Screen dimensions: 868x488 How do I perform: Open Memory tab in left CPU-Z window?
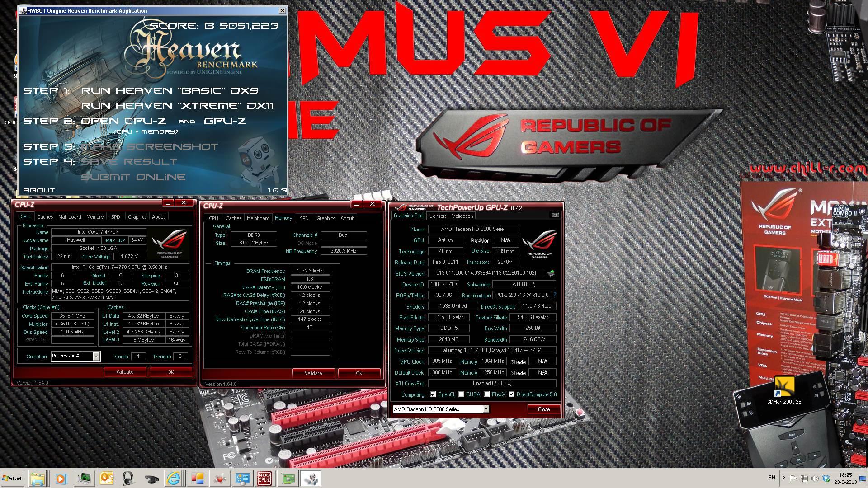pos(95,217)
